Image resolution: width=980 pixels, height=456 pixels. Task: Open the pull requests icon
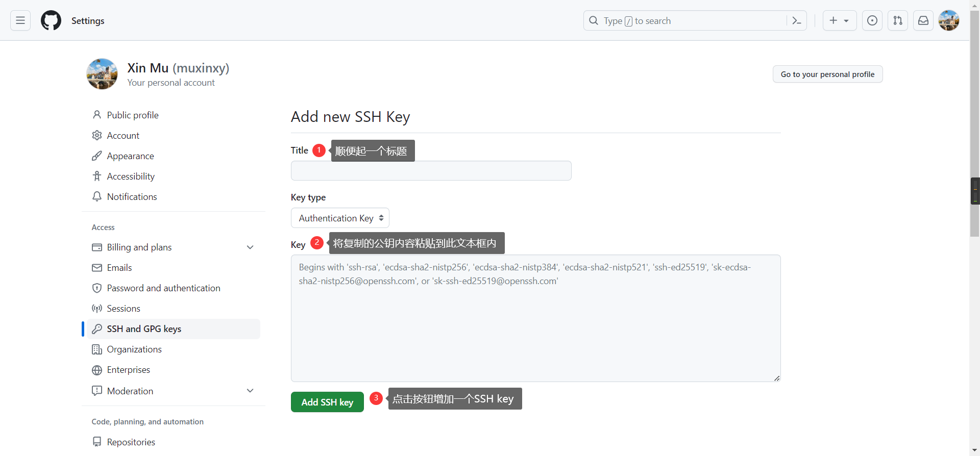tap(898, 20)
